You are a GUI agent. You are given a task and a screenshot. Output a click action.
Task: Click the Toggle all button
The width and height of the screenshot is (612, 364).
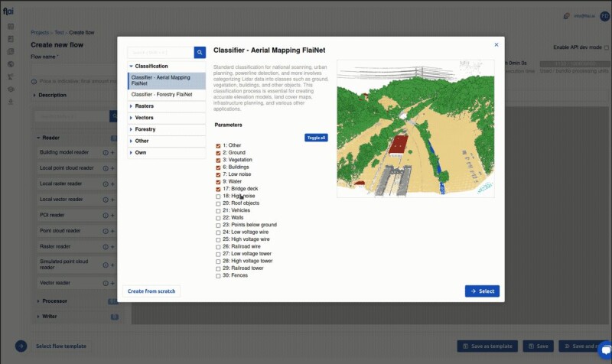(316, 138)
